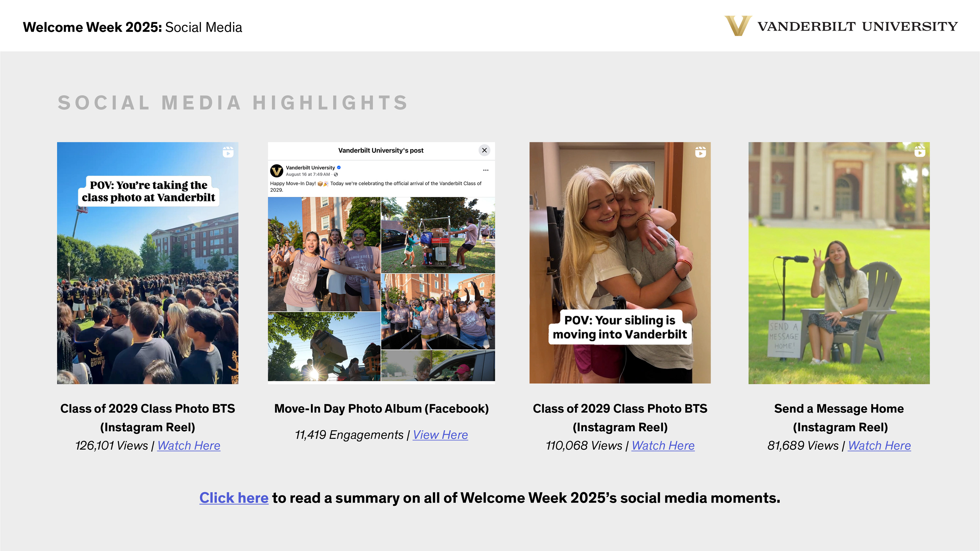
Task: Click the moving cart photo in album
Action: pyautogui.click(x=438, y=235)
